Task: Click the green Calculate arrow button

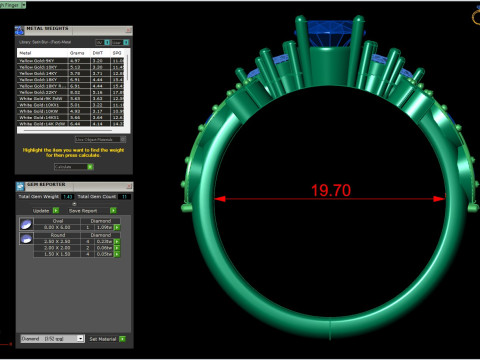Action: [x=90, y=167]
